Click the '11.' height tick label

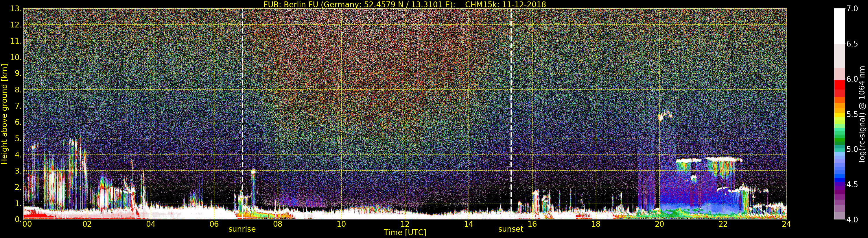pos(16,41)
